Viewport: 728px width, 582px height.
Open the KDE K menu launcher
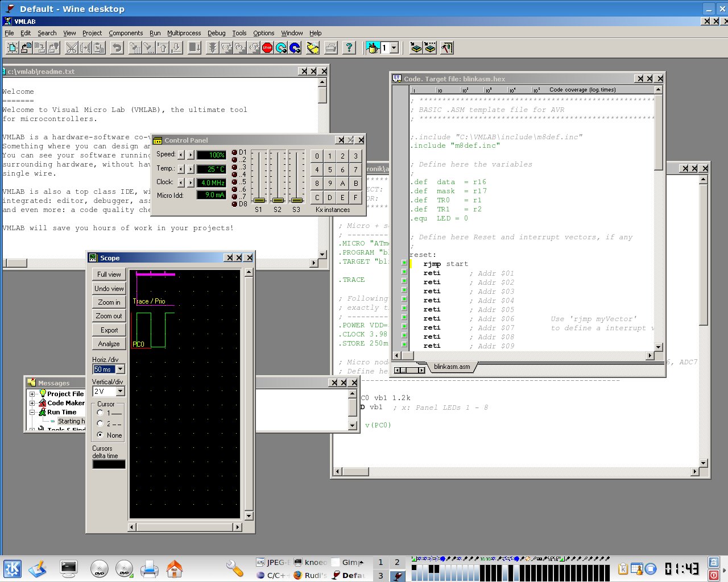pos(13,568)
